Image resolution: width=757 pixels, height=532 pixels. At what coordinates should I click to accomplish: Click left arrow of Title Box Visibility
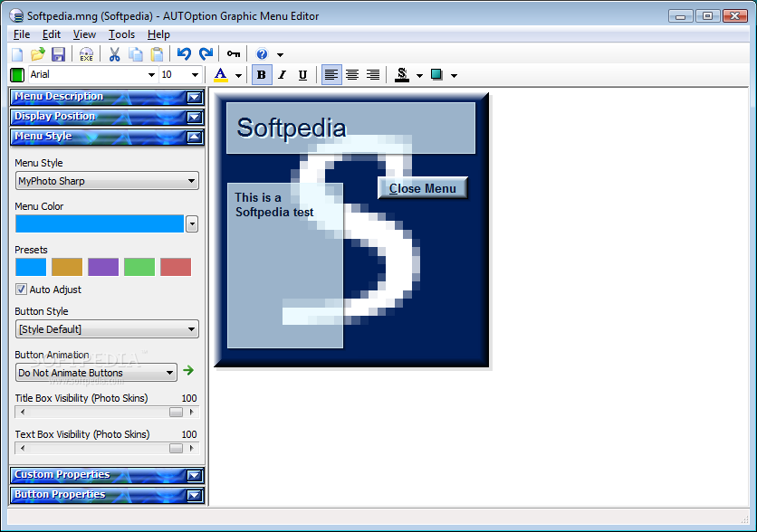tap(23, 413)
